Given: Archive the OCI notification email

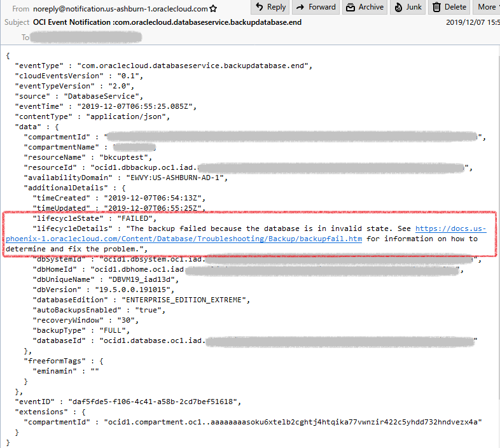Looking at the screenshot, I should click(x=365, y=7).
